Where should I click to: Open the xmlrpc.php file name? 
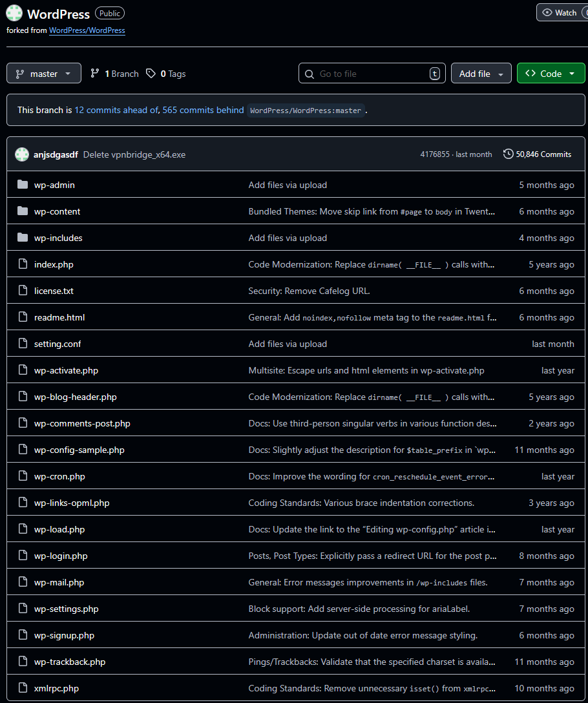tap(56, 687)
